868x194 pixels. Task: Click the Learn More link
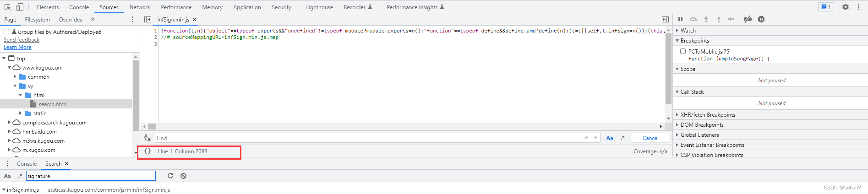tap(17, 47)
